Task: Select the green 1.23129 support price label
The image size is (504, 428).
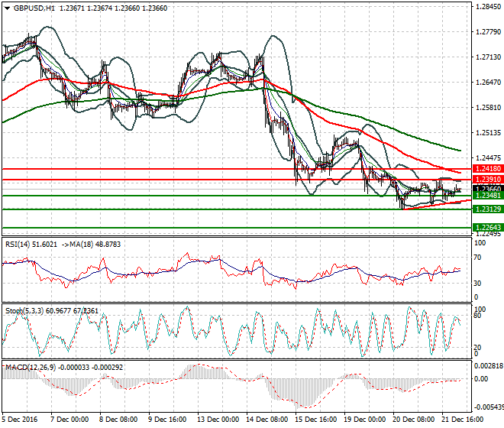Action: tap(488, 209)
